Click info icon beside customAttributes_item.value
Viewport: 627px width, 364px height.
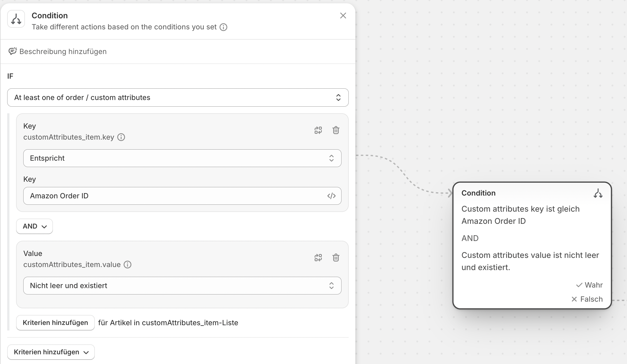[128, 265]
